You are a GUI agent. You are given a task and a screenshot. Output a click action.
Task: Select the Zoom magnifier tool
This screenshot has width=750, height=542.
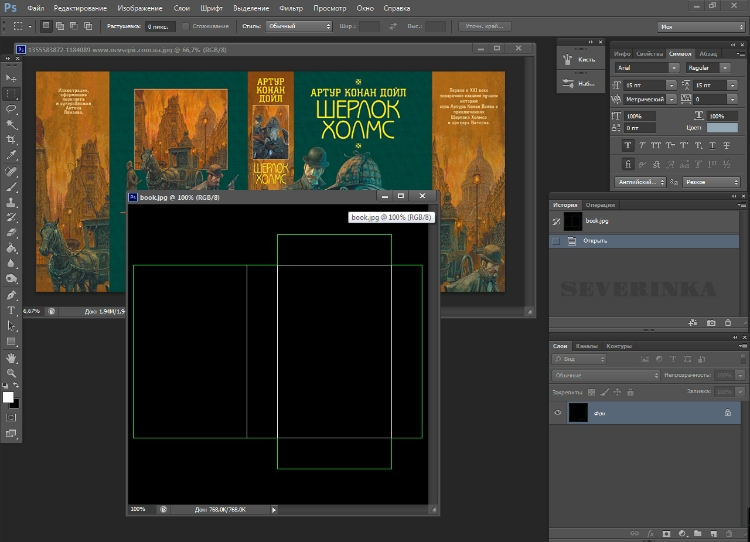pos(12,373)
